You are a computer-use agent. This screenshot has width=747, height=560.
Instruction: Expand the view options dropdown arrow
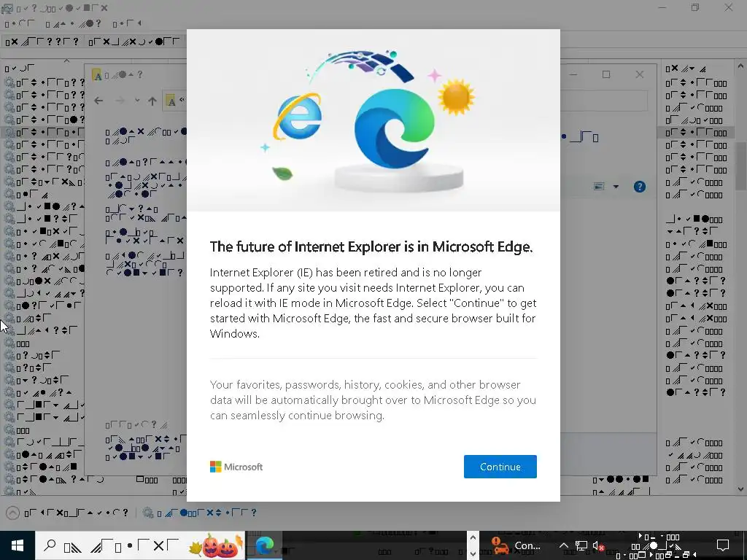point(616,187)
